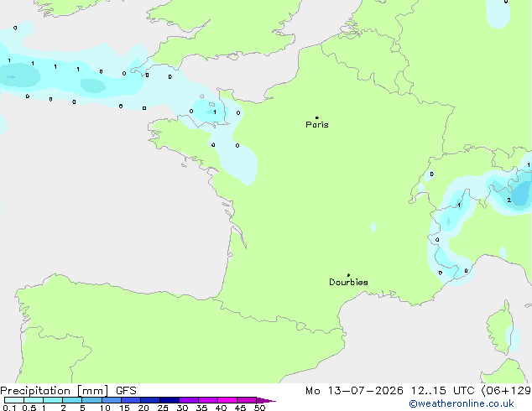The width and height of the screenshot is (532, 411).
Task: Click the legend scale label '0.1'
Action: click(x=9, y=408)
